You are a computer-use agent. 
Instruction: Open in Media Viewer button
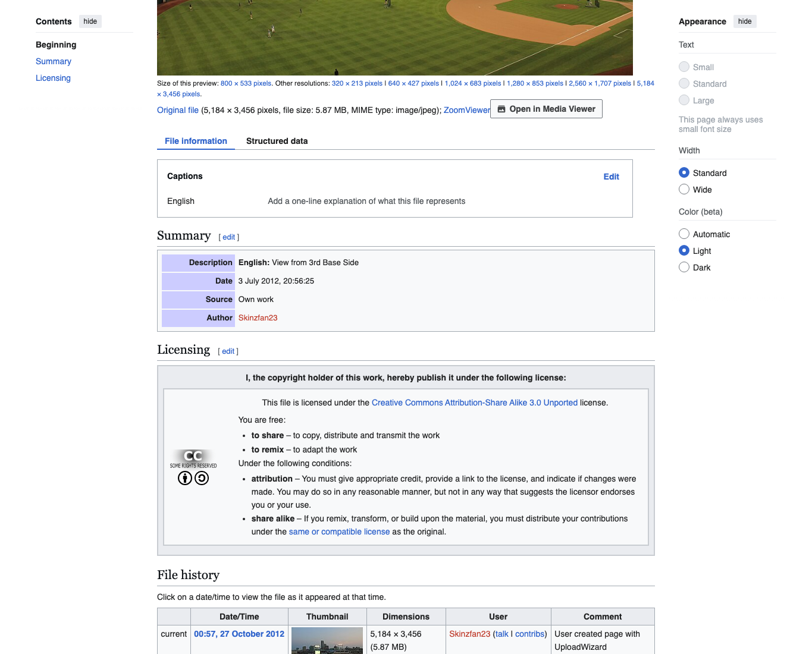click(546, 109)
